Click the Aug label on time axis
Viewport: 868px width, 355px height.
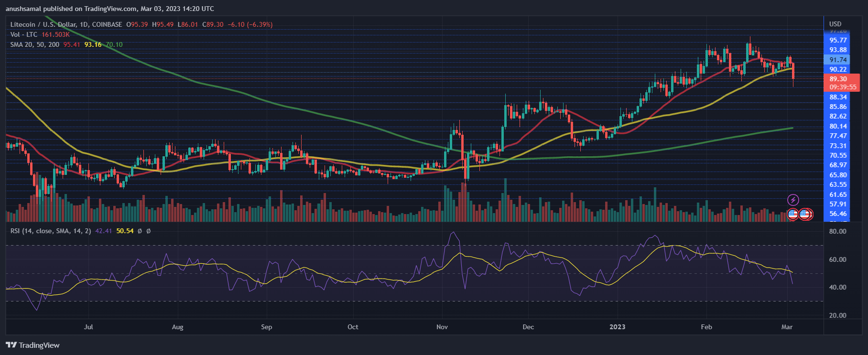pyautogui.click(x=177, y=327)
